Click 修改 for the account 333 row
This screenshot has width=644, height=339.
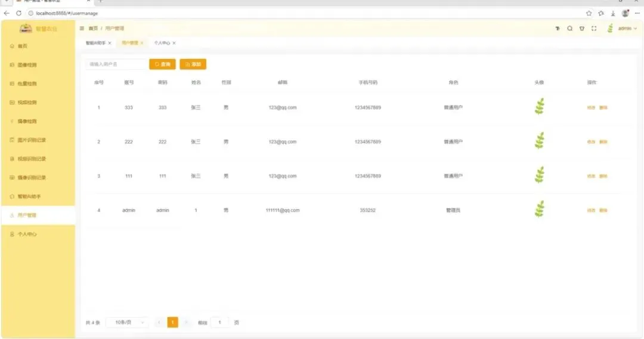tap(591, 107)
